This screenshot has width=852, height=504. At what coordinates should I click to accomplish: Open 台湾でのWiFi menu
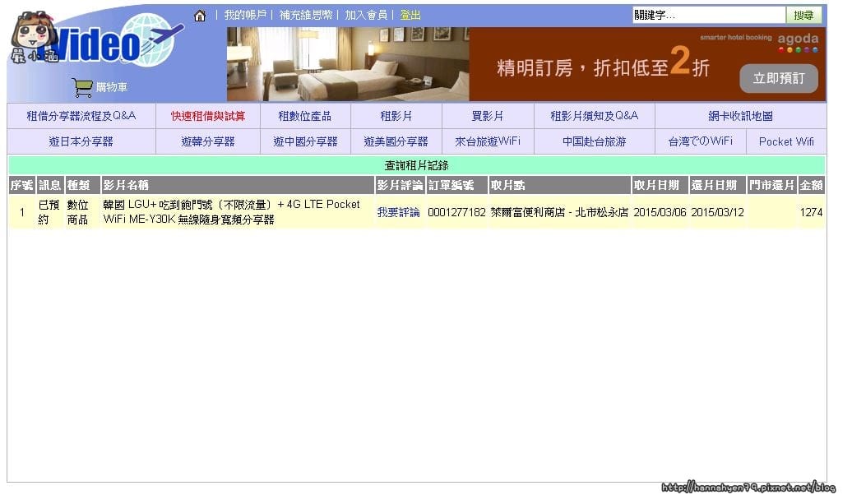pos(701,141)
